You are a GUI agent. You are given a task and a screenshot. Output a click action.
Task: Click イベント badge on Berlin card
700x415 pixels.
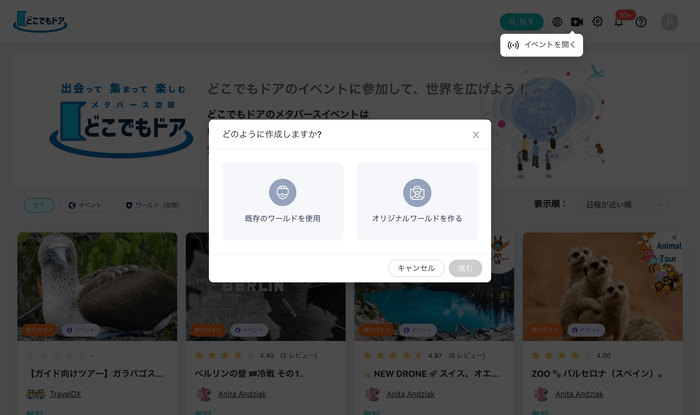[249, 330]
